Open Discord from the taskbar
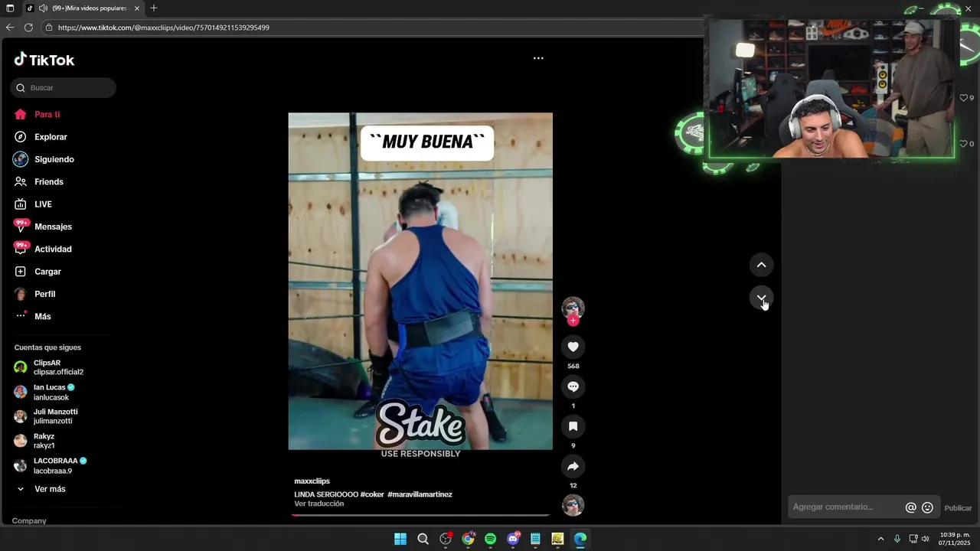980x551 pixels. tap(513, 539)
